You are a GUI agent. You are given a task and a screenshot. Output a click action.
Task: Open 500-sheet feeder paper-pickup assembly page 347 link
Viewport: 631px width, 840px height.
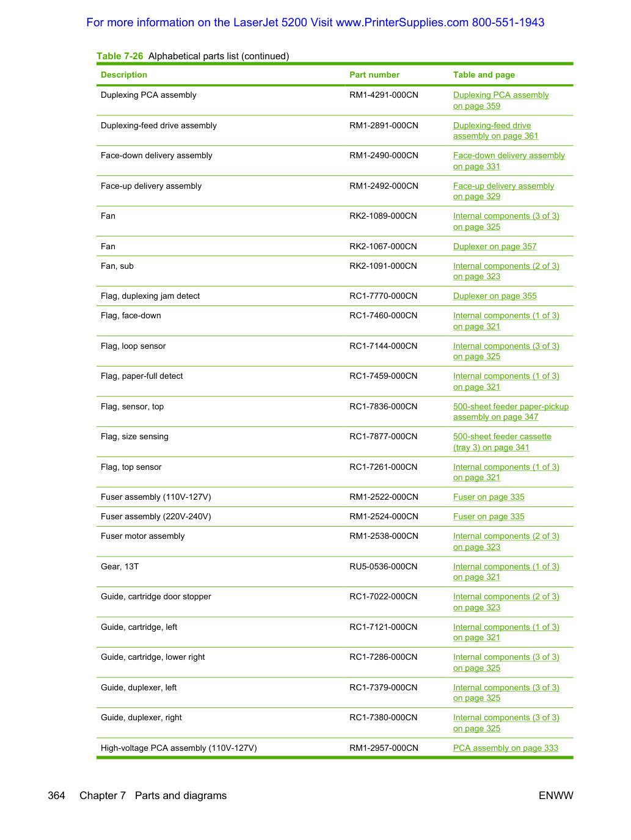click(511, 412)
